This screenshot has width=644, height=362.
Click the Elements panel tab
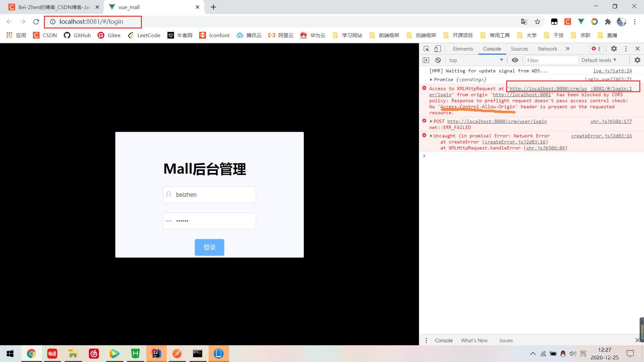point(462,49)
